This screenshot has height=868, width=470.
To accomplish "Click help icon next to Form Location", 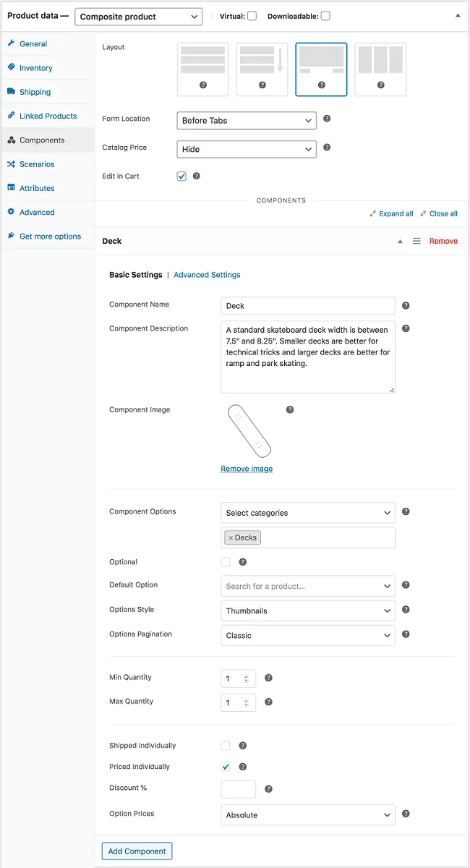I will click(x=327, y=119).
